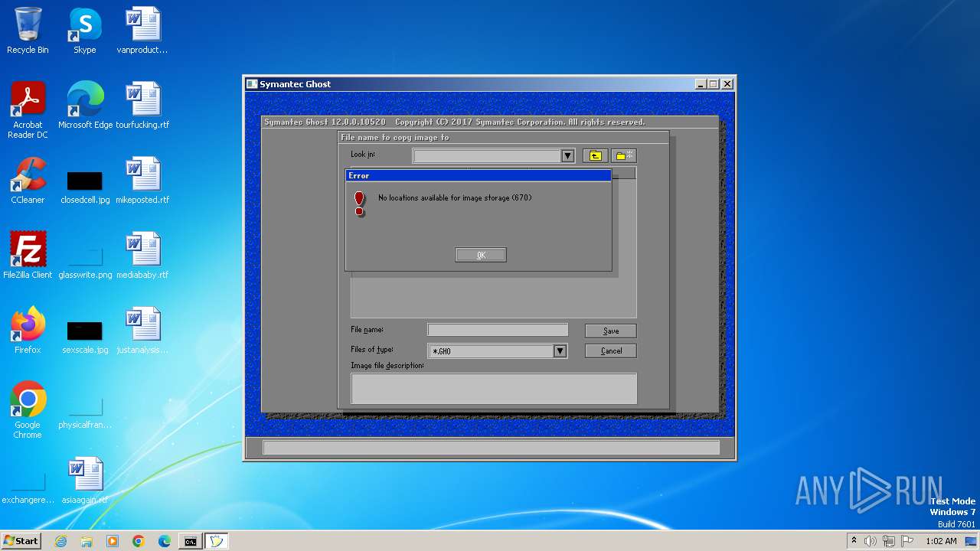This screenshot has width=980, height=551.
Task: Select the glasswrite.png file
Action: [85, 260]
